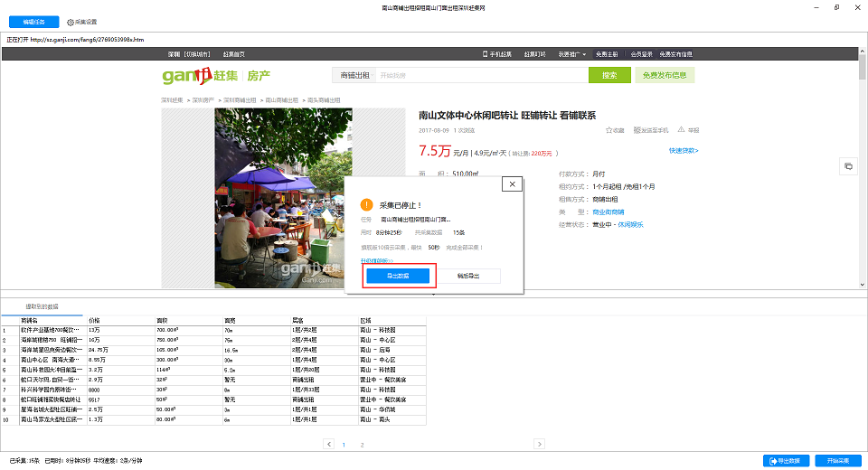Click the 南山商铺出租 breadcrumb

pyautogui.click(x=282, y=100)
